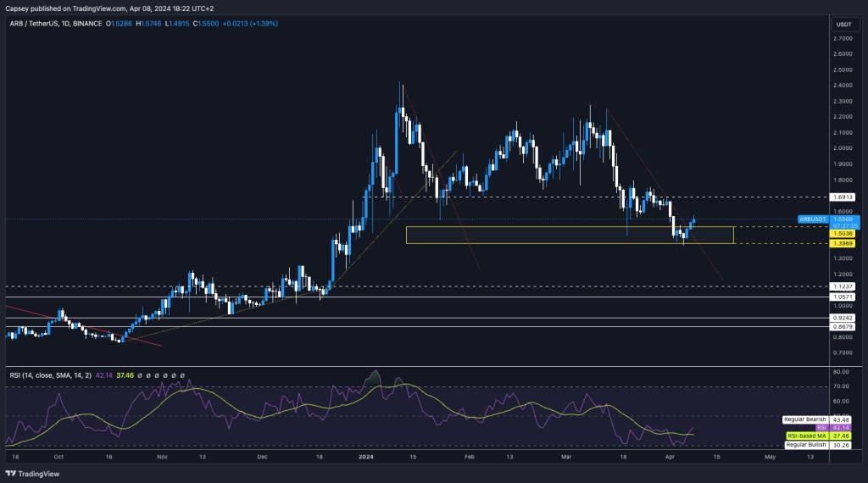Click the yellow-green 37.46 value in RSI legend

tap(125, 375)
